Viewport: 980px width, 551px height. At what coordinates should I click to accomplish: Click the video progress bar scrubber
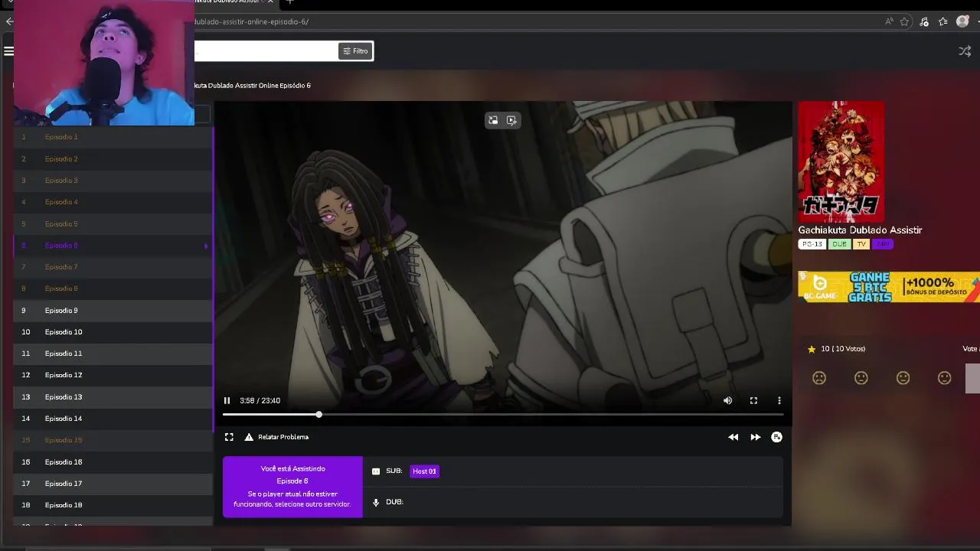tap(318, 414)
